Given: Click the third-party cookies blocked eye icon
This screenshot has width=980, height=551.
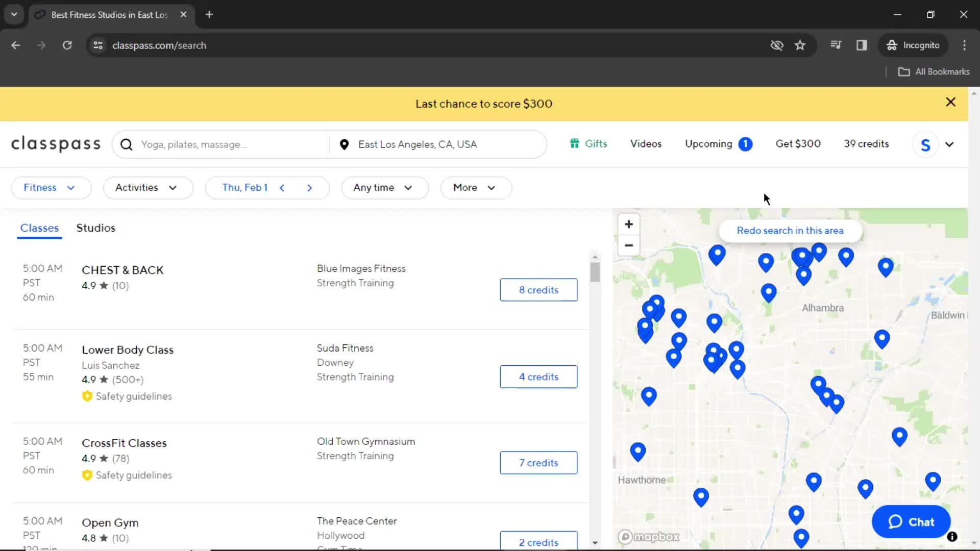Looking at the screenshot, I should click(x=776, y=45).
